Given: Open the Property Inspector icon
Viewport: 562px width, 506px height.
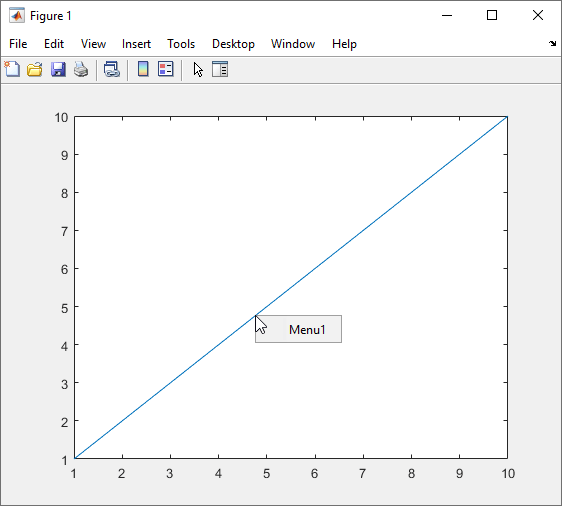Looking at the screenshot, I should [220, 69].
